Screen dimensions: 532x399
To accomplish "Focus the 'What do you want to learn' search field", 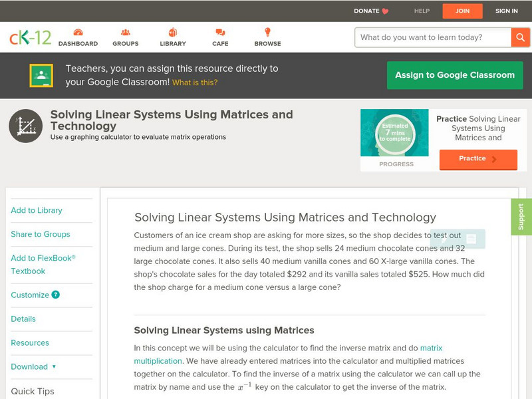I will tap(432, 37).
